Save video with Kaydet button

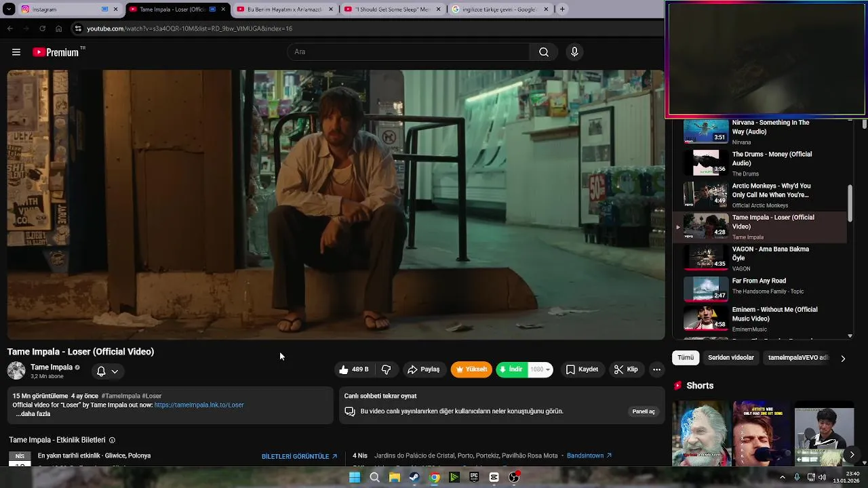[582, 369]
